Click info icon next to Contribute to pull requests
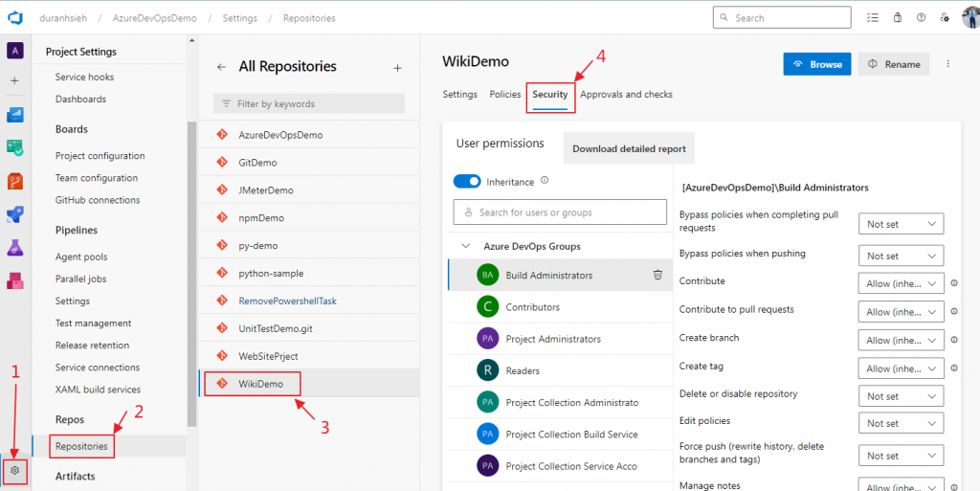This screenshot has width=980, height=491. coord(954,311)
